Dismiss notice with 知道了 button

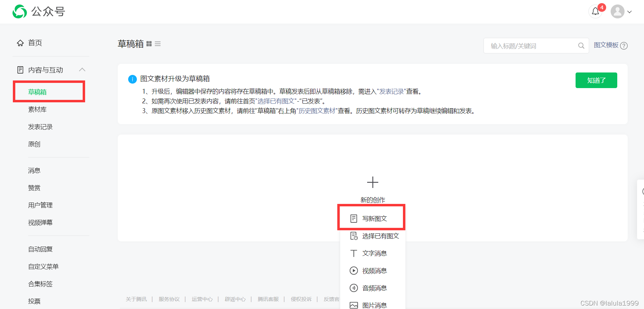[x=596, y=80]
